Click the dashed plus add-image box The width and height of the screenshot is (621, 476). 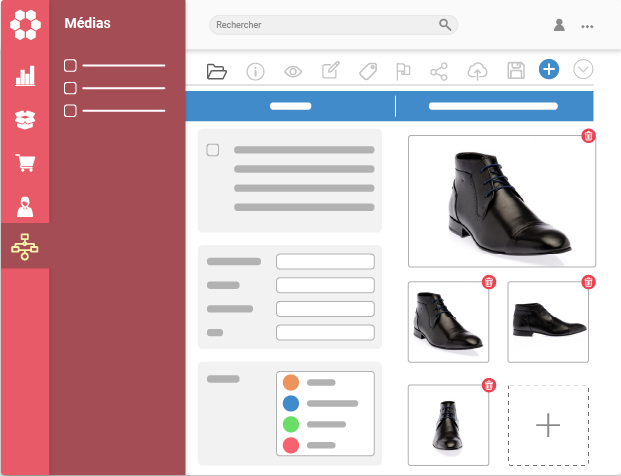(x=549, y=425)
